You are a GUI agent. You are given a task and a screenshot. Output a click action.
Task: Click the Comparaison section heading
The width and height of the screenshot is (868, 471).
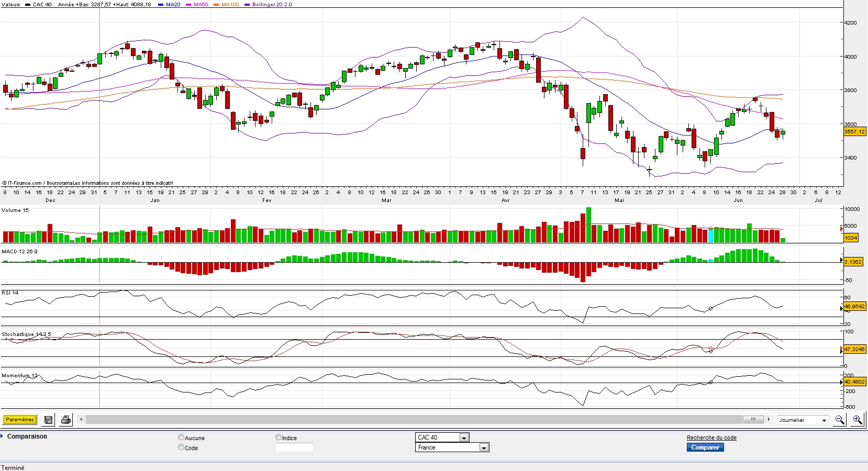point(27,436)
